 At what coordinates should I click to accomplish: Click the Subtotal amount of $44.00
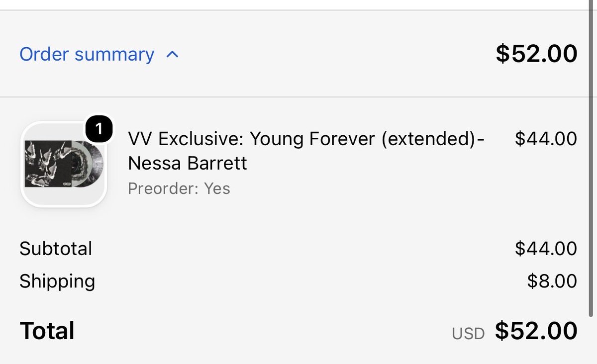tap(546, 249)
